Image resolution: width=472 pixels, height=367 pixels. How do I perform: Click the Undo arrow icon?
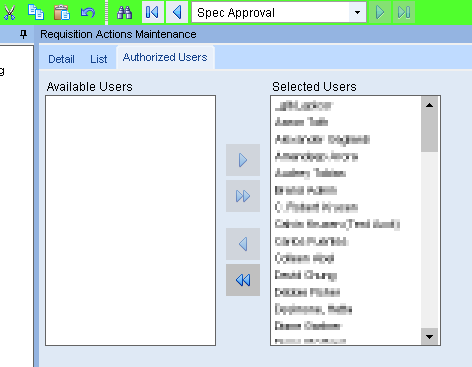point(88,13)
